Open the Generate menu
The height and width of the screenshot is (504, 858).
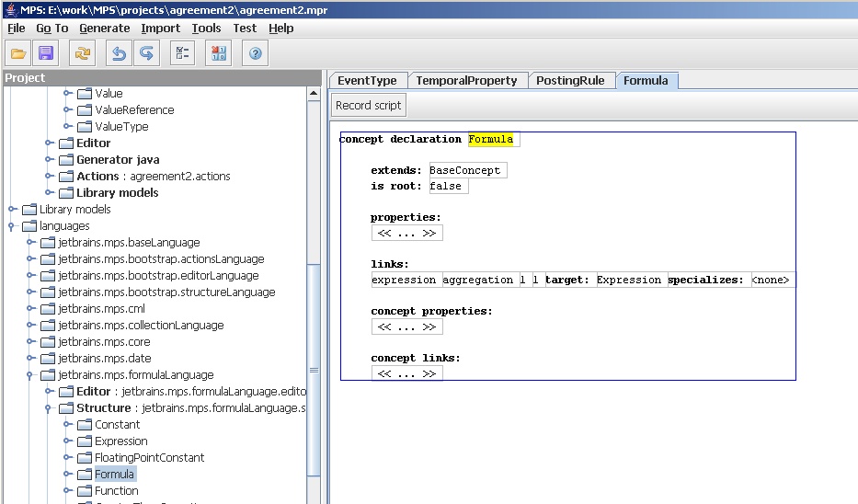(x=104, y=29)
